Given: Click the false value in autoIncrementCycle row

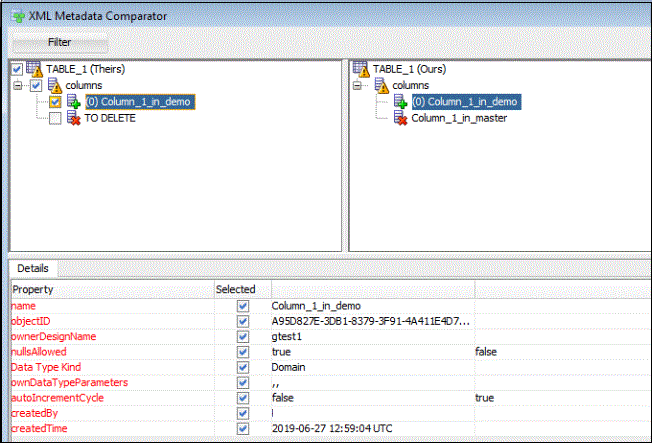Looking at the screenshot, I should [x=283, y=398].
